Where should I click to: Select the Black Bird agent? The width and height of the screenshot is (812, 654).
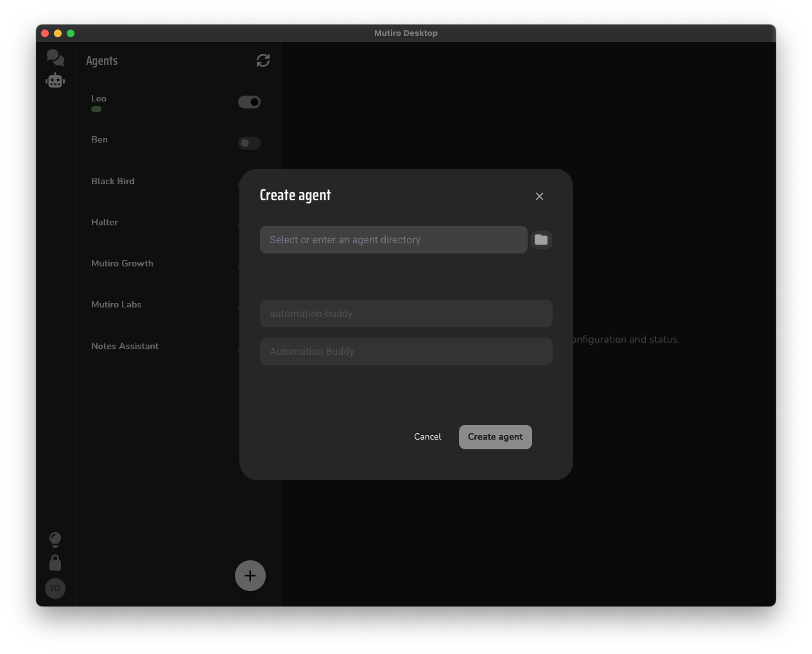coord(113,181)
